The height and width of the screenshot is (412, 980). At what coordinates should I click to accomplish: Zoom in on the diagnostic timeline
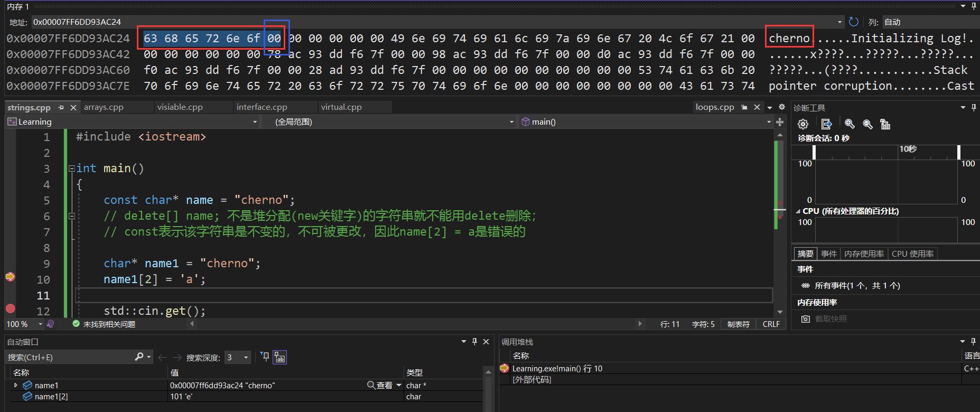(x=850, y=124)
